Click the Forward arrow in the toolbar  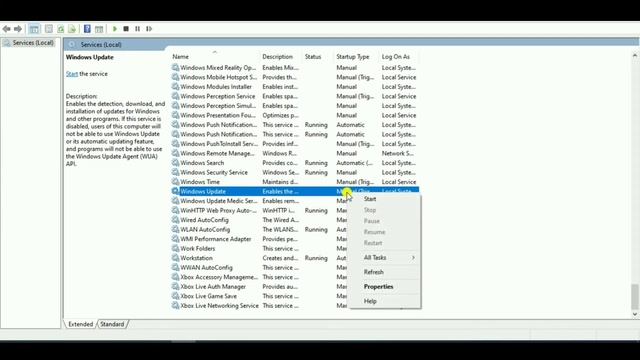pos(18,29)
